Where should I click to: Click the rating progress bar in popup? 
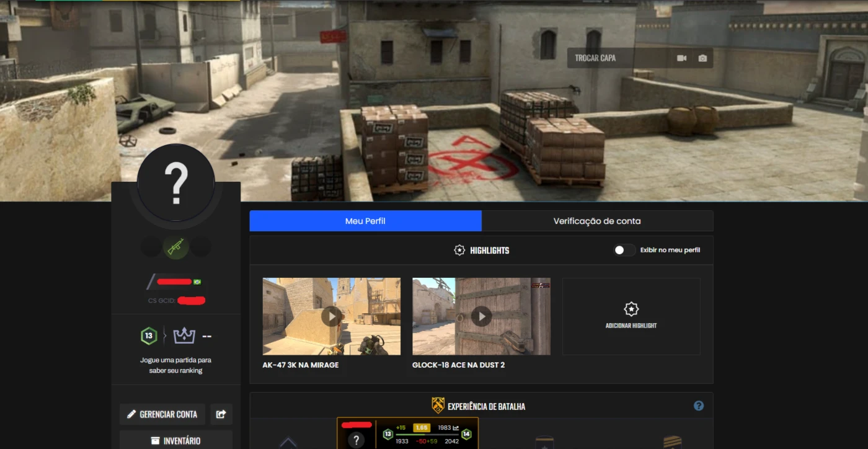[x=427, y=434]
